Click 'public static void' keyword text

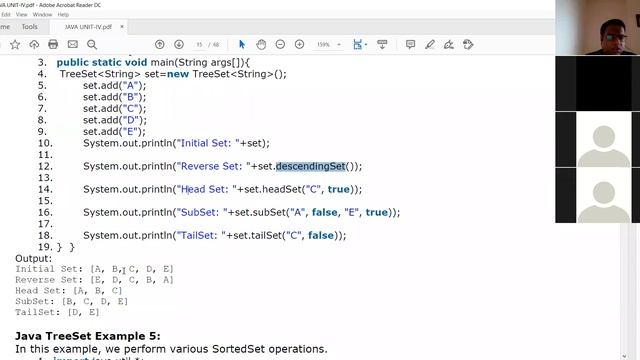pos(102,62)
